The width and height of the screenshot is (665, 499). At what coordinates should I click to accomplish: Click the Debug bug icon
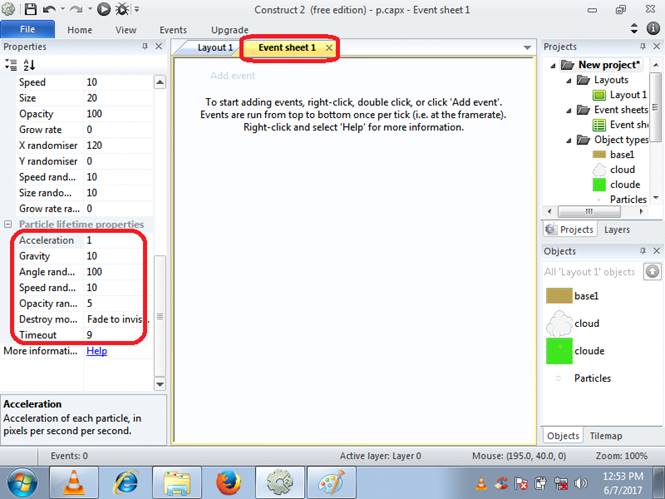pos(122,9)
